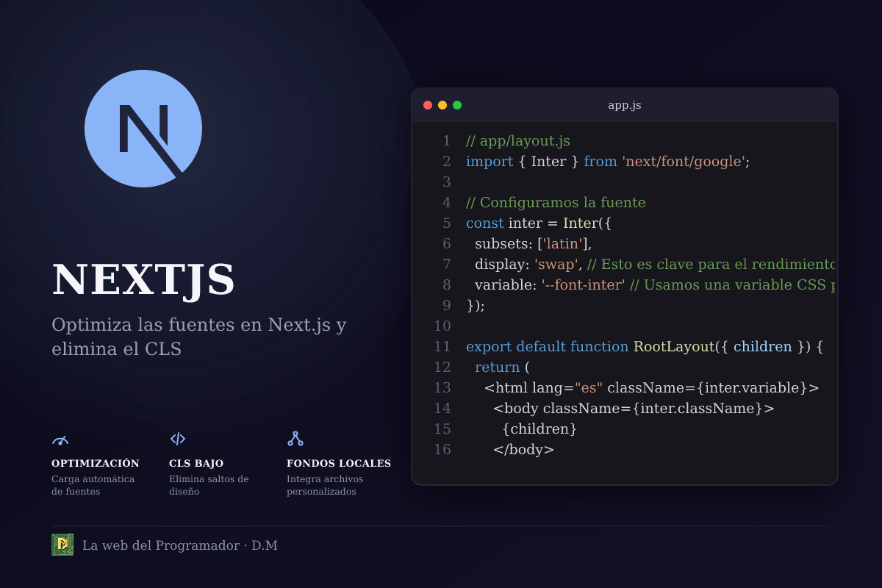
Task: Click the "export default function" keywords
Action: click(x=548, y=347)
